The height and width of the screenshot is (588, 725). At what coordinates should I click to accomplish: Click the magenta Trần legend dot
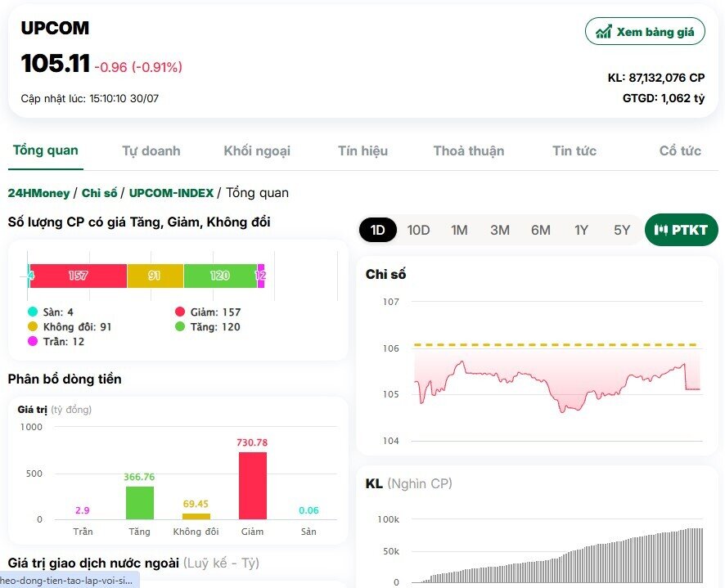[33, 341]
